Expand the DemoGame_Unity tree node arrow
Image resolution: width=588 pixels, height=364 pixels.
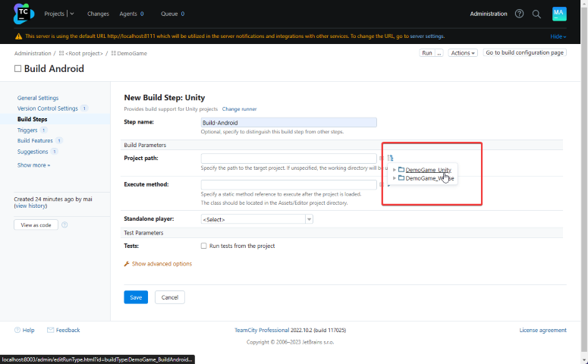point(394,170)
